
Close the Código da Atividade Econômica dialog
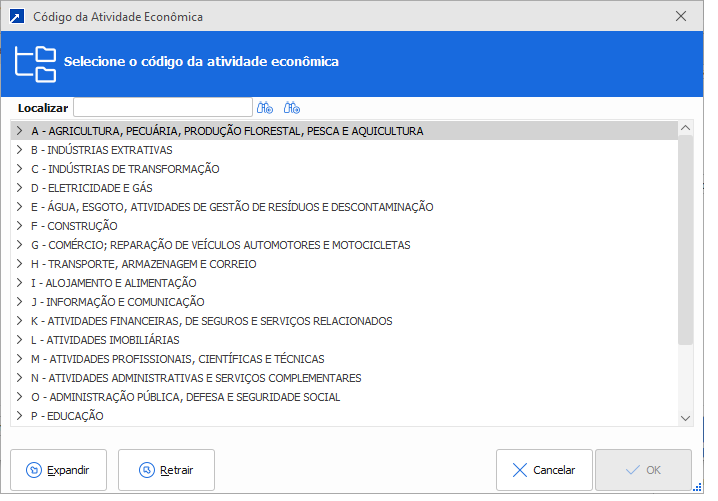click(681, 16)
